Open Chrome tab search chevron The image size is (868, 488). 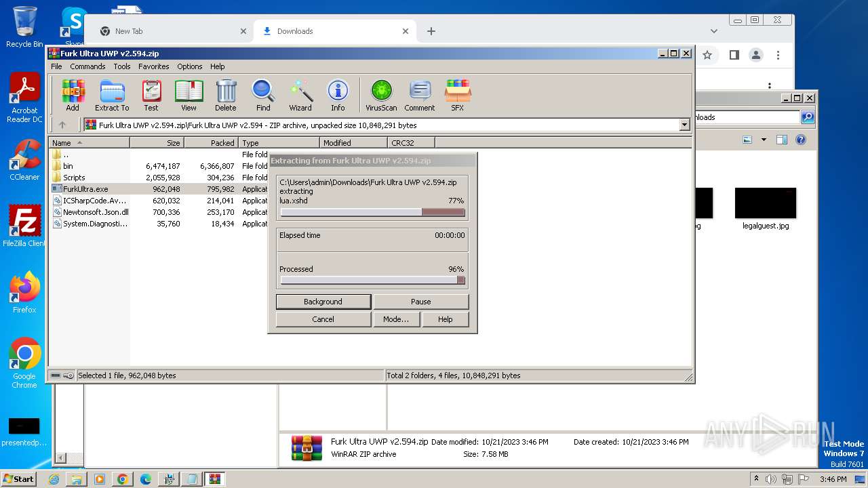coord(713,30)
